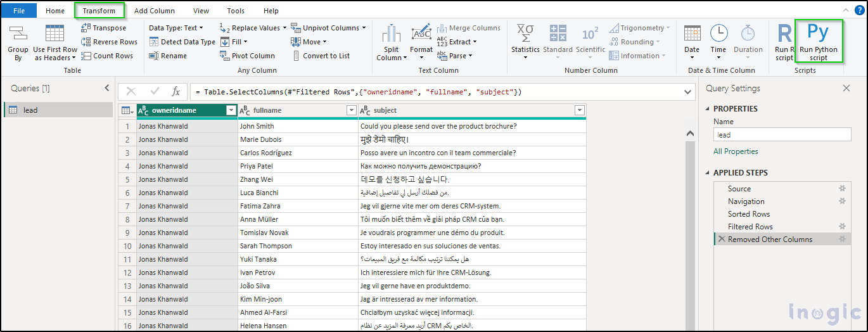
Task: Open the table corner menu icon
Action: tap(127, 110)
